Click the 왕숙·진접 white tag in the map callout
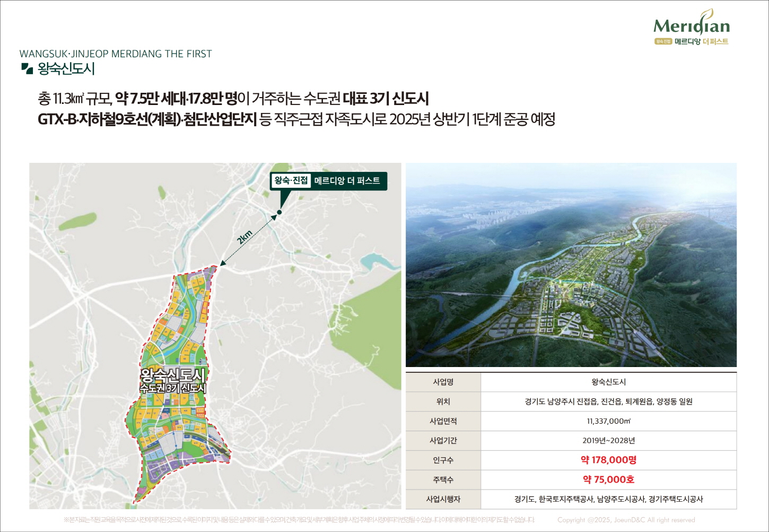 click(x=291, y=180)
